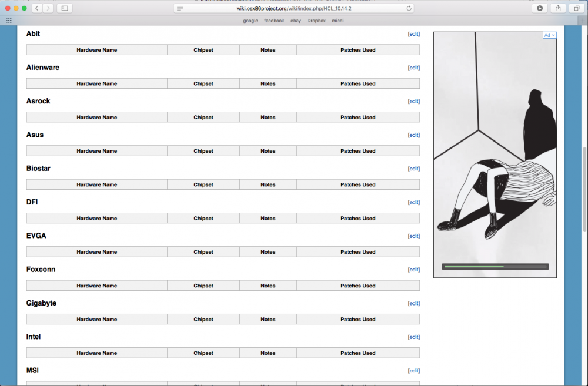Image resolution: width=588 pixels, height=386 pixels.
Task: Click Hardware Name header in Biostar table
Action: tap(97, 184)
